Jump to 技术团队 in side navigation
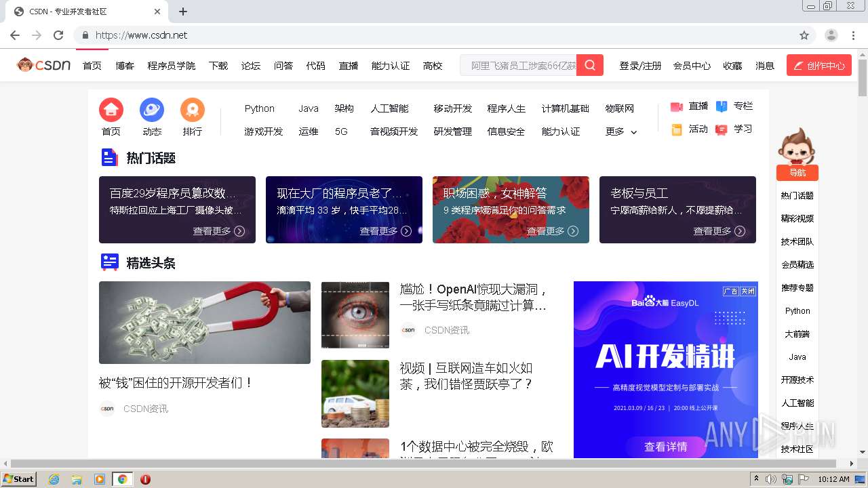The width and height of the screenshot is (868, 488). point(797,241)
